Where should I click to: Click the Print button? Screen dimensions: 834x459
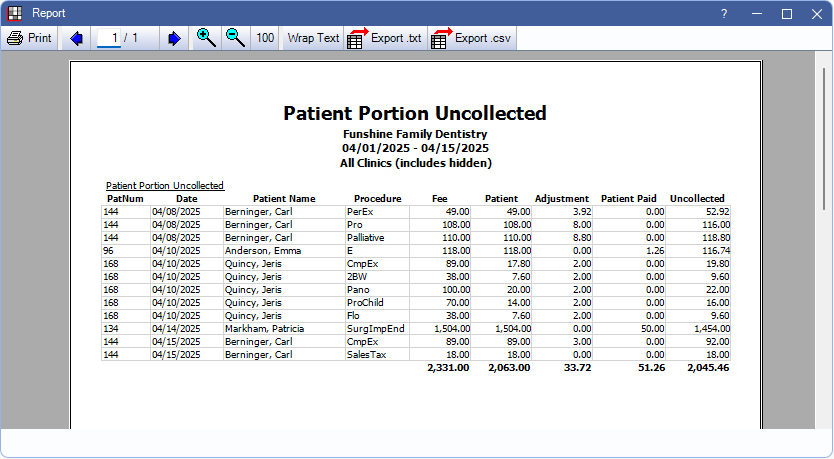pos(29,38)
